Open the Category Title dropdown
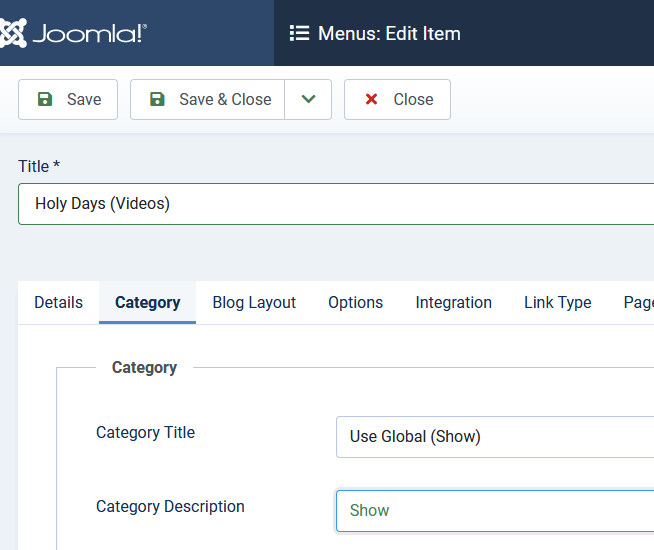Screen dimensions: 654x550 pos(494,437)
